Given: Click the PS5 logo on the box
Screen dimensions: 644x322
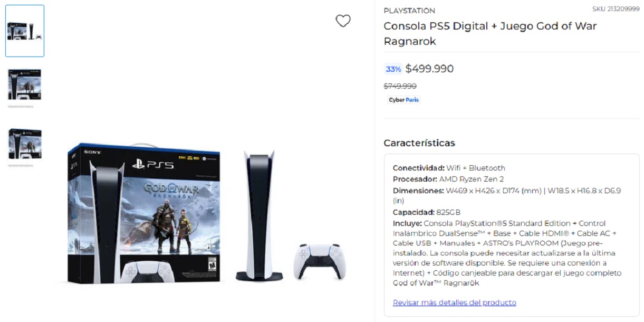Looking at the screenshot, I should point(153,164).
